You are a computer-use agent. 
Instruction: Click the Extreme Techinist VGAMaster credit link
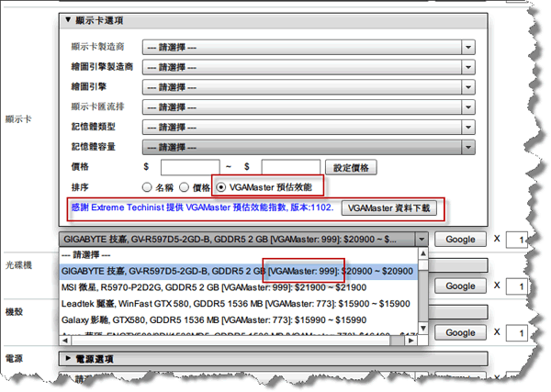click(202, 207)
